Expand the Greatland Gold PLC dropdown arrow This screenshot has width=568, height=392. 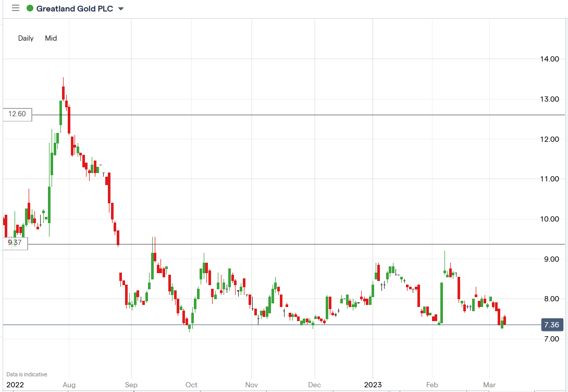click(x=121, y=9)
